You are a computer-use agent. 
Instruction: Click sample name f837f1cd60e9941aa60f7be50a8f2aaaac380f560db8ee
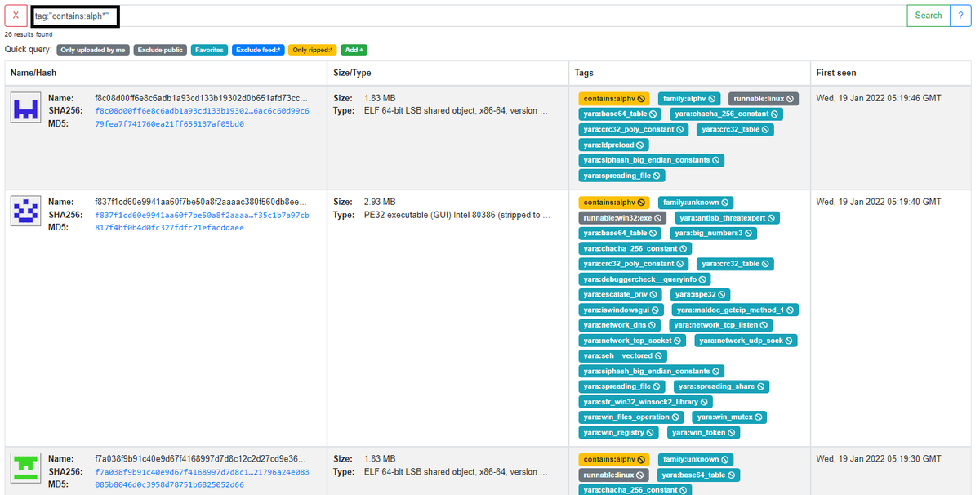pyautogui.click(x=202, y=202)
